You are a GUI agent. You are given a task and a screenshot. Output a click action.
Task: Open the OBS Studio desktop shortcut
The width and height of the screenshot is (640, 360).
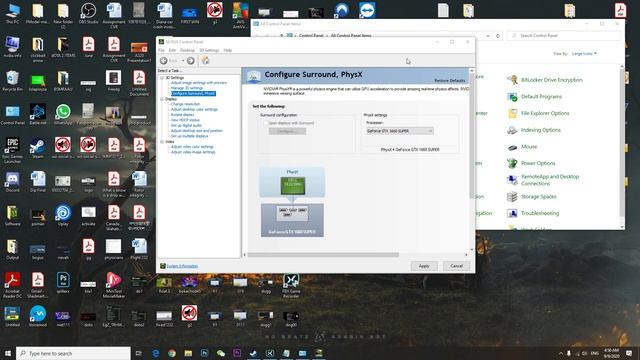click(x=88, y=13)
